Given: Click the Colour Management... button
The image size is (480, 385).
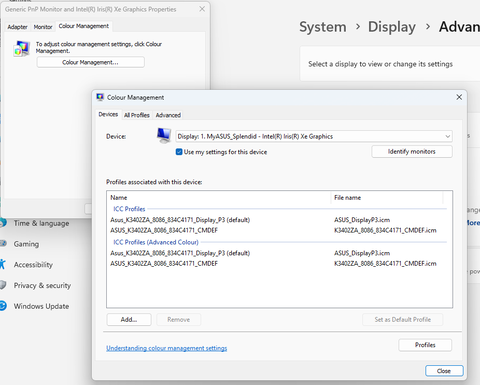Looking at the screenshot, I should point(90,62).
